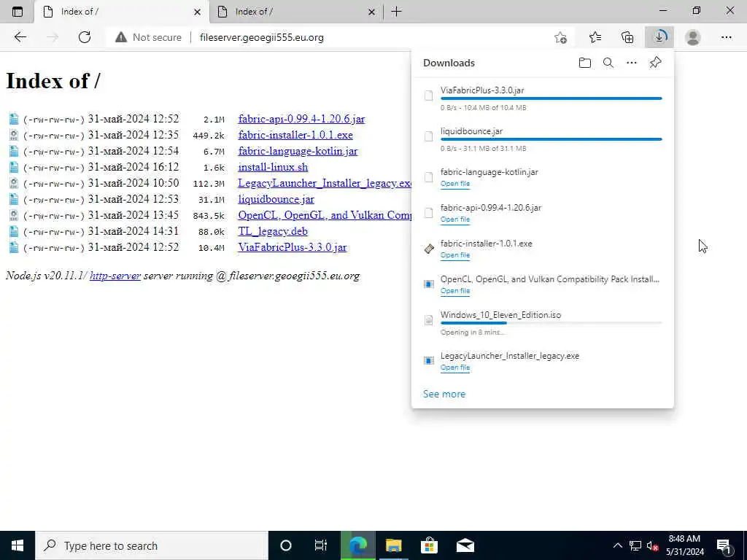Click the taskbar search box
The width and height of the screenshot is (747, 560).
pyautogui.click(x=152, y=545)
